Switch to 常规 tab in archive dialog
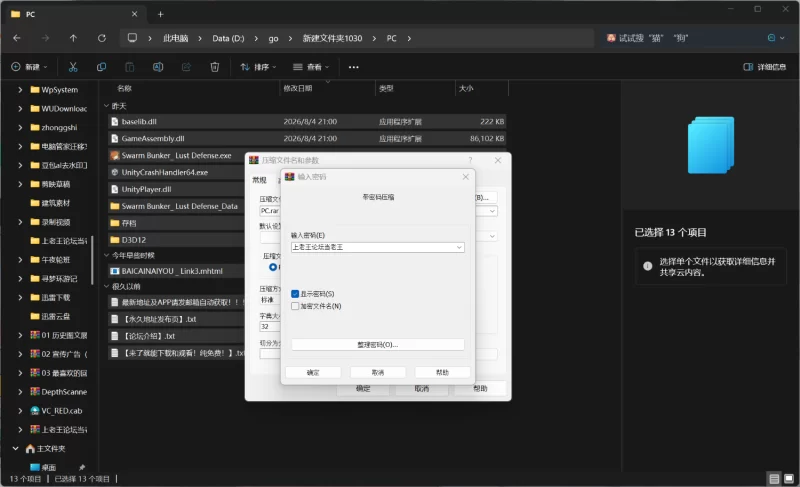The image size is (800, 487). click(x=260, y=180)
